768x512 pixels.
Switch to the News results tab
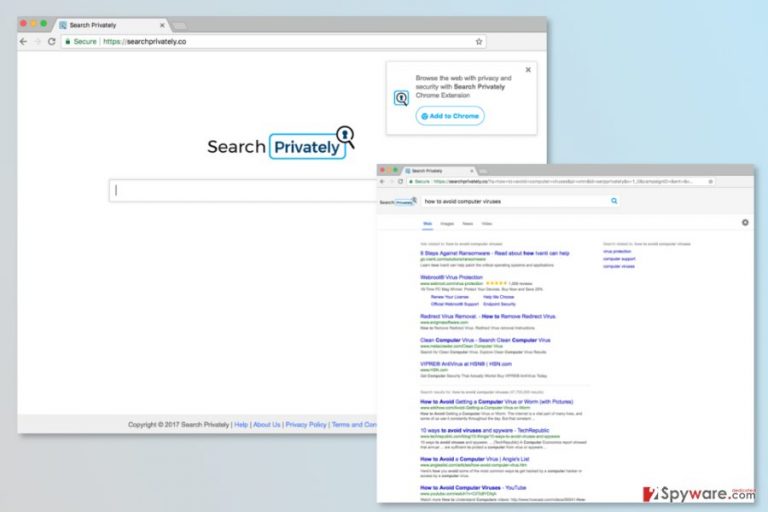click(468, 224)
